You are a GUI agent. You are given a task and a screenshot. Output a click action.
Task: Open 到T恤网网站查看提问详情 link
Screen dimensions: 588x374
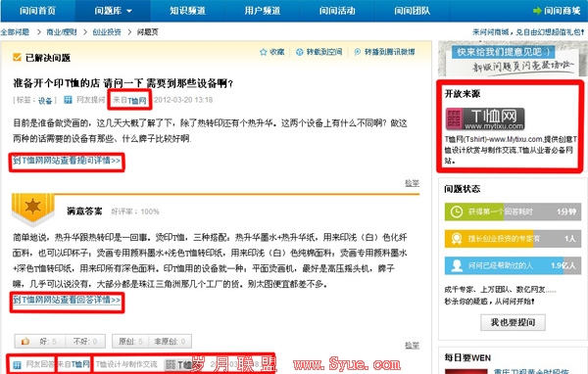[67, 161]
